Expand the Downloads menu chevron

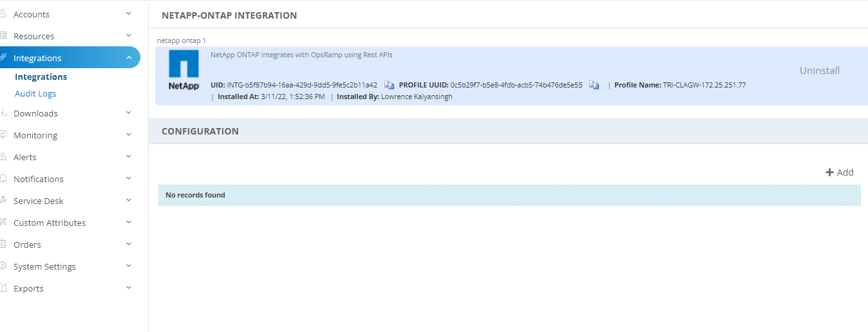tap(129, 113)
